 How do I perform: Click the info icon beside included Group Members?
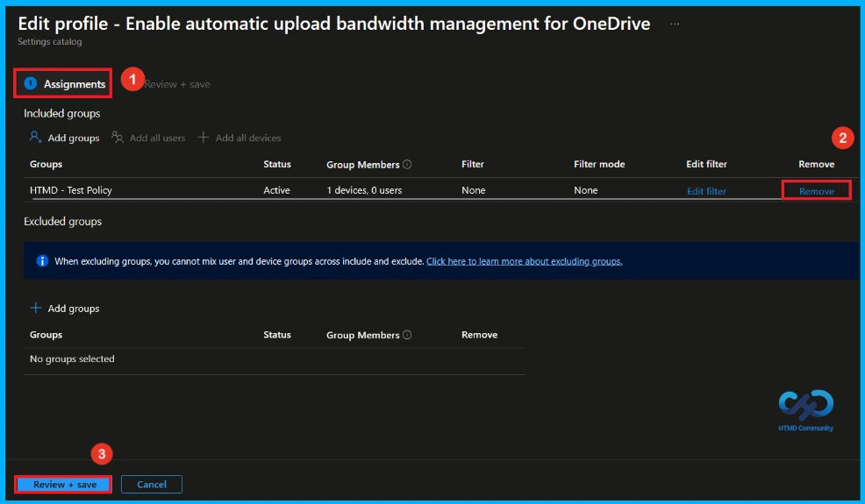coord(407,164)
